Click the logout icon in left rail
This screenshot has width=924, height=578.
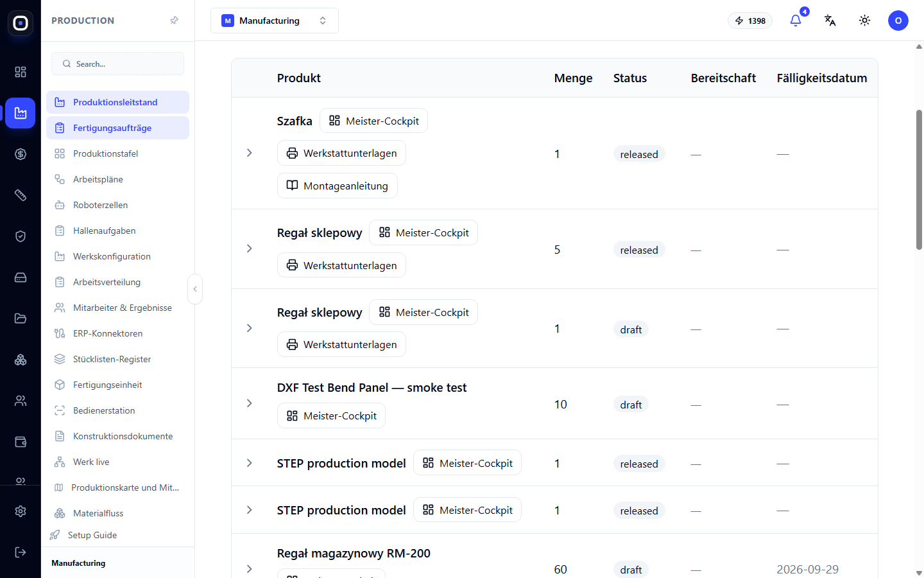click(x=21, y=552)
